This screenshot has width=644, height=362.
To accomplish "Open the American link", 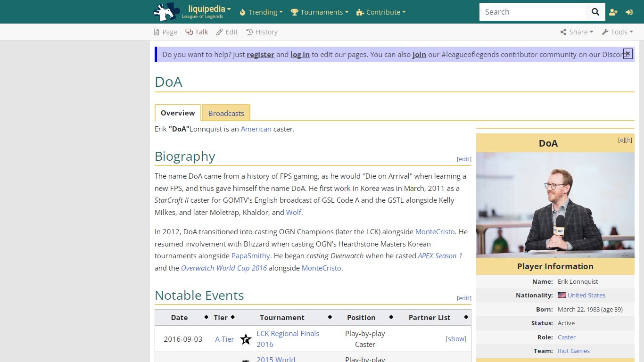I will [256, 129].
